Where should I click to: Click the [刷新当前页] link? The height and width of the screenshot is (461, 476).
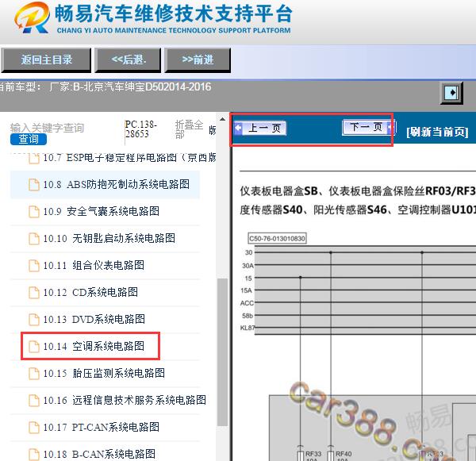pyautogui.click(x=437, y=132)
